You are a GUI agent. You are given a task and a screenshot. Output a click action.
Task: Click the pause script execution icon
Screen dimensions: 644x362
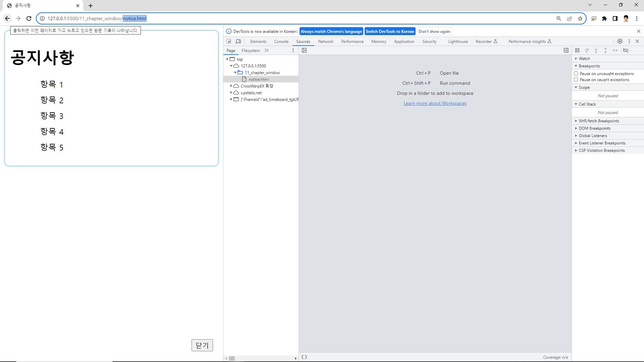point(577,50)
